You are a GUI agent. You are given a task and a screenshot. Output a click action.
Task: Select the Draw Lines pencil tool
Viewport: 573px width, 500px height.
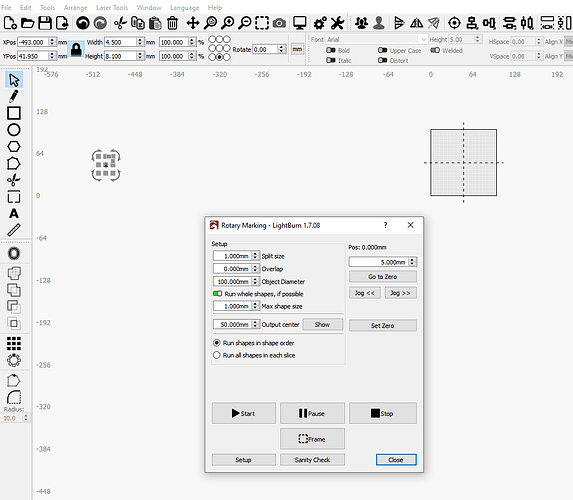pos(14,96)
